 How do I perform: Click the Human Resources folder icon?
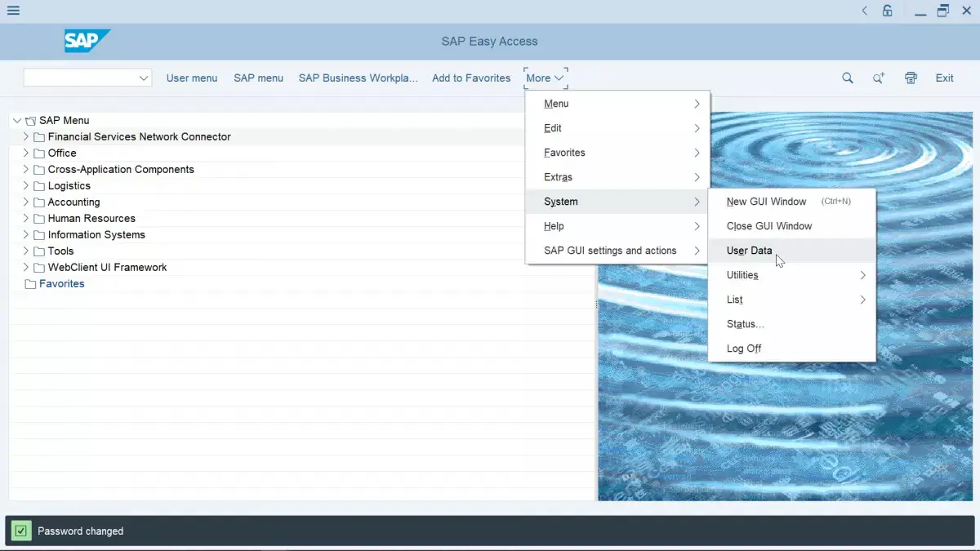pos(39,219)
